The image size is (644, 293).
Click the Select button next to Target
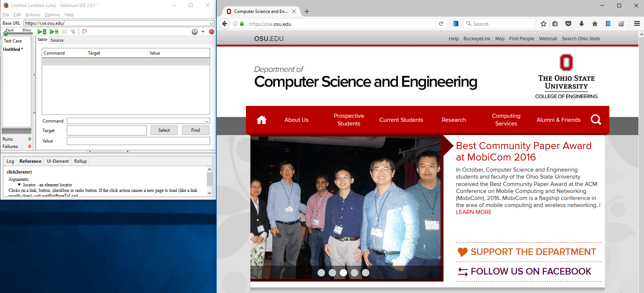point(164,130)
